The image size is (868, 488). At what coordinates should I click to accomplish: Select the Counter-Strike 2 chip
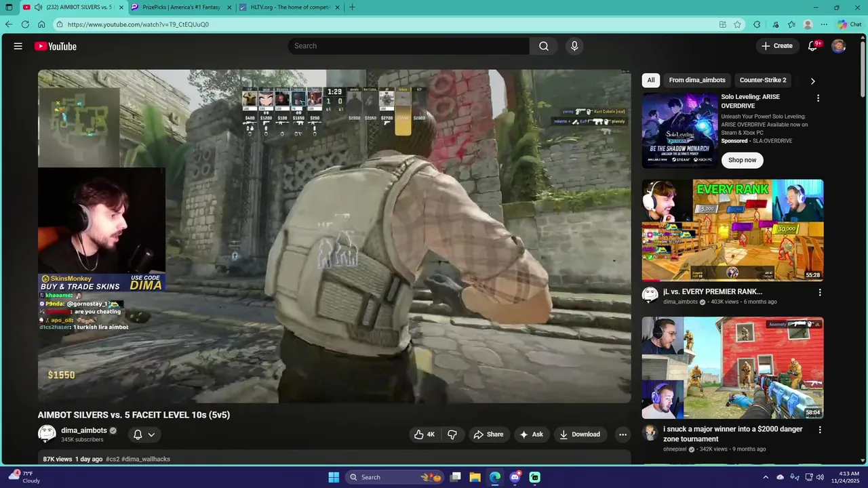click(x=763, y=80)
